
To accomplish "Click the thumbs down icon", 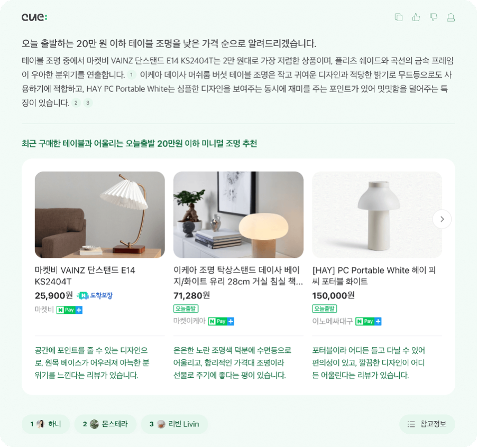I will coord(433,17).
